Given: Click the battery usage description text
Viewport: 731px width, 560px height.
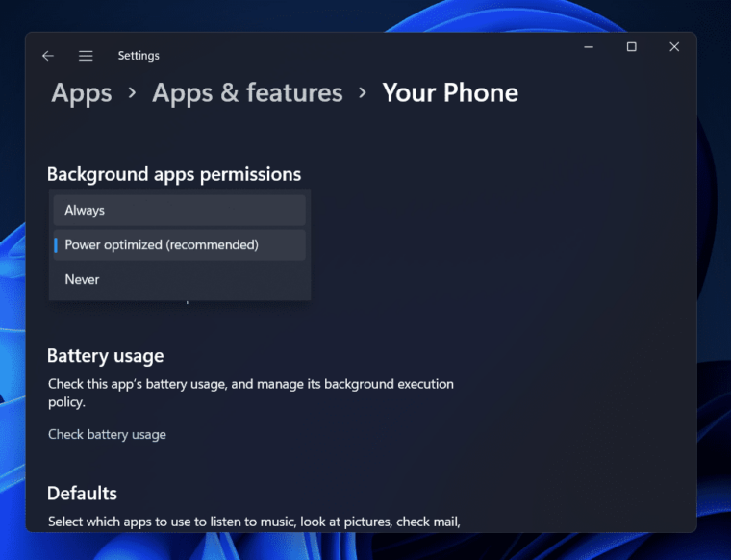Looking at the screenshot, I should [x=251, y=394].
